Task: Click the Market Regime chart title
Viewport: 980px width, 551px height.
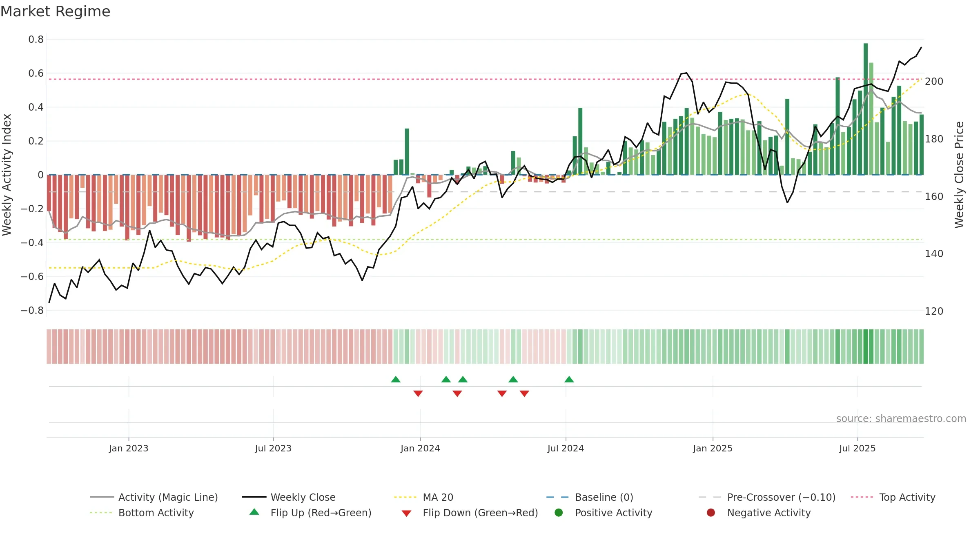Action: pos(56,11)
